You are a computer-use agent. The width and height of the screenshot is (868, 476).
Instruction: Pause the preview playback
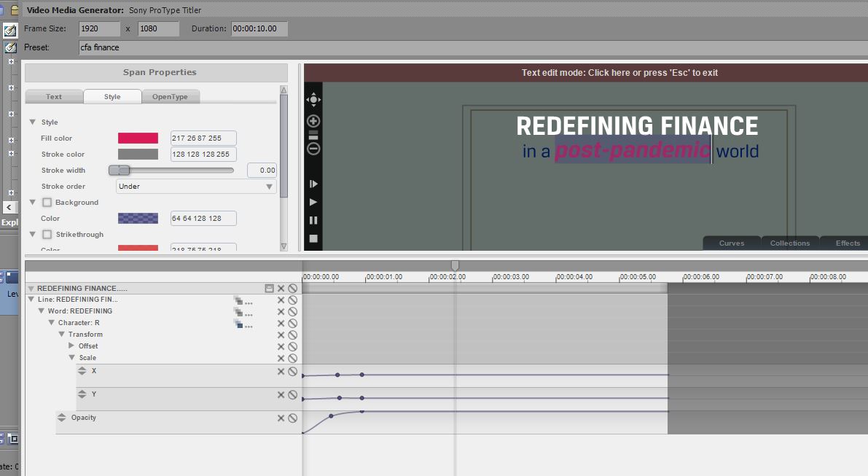point(313,220)
